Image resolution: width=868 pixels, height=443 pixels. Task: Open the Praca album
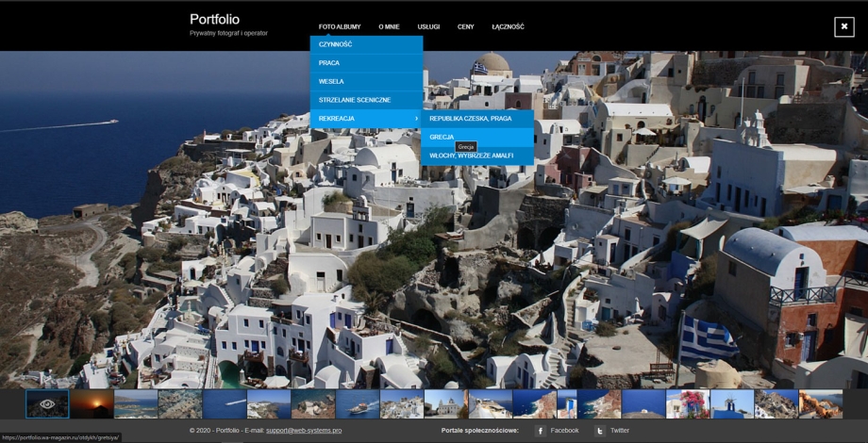[x=329, y=63]
